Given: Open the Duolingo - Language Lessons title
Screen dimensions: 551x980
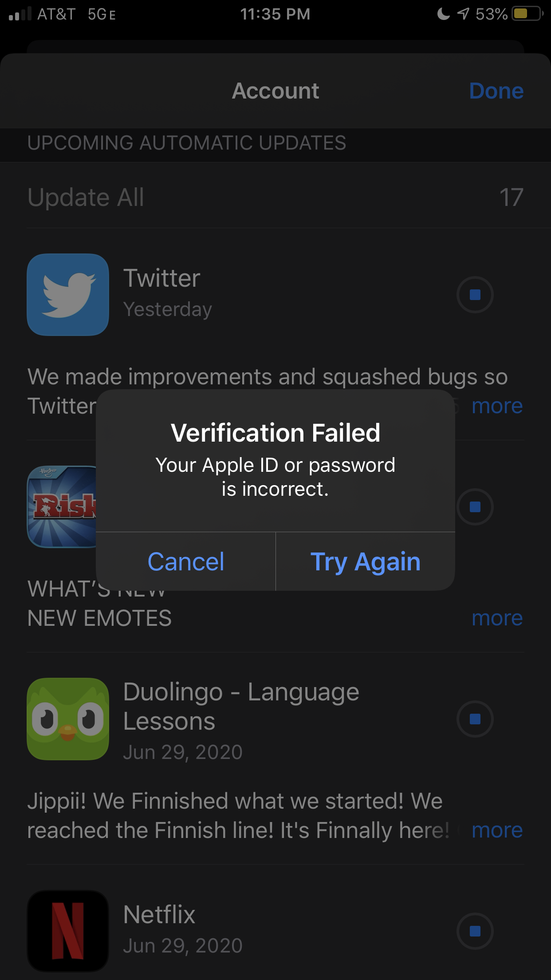Looking at the screenshot, I should click(241, 706).
